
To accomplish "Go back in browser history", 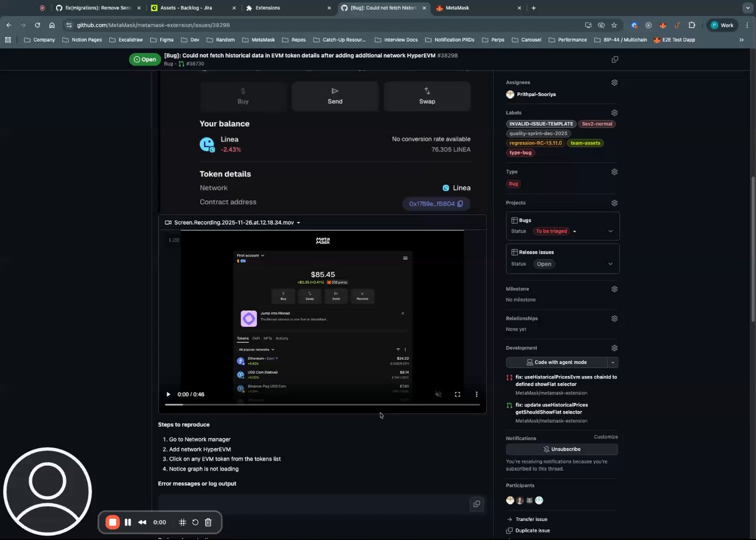I will [9, 25].
